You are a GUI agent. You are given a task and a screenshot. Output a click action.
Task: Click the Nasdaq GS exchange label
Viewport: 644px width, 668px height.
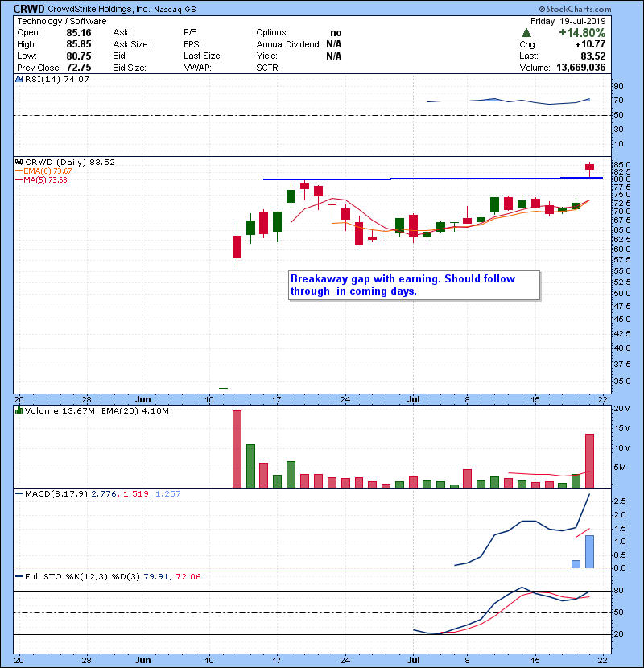coord(175,10)
